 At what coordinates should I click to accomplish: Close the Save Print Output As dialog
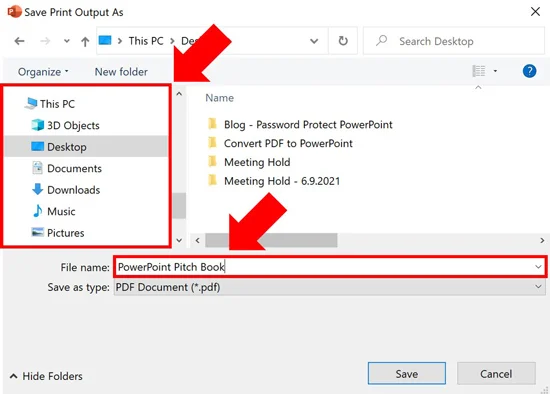pyautogui.click(x=535, y=12)
